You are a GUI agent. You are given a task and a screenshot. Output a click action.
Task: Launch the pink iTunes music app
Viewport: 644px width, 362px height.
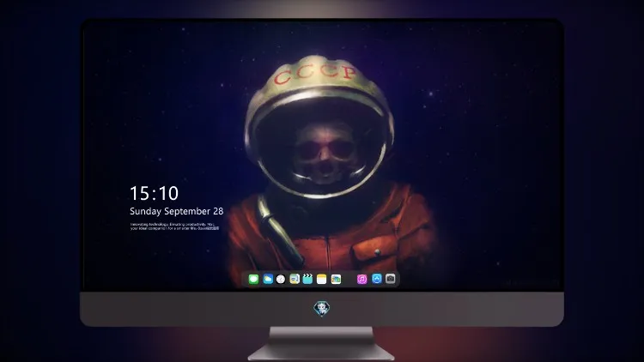(361, 279)
